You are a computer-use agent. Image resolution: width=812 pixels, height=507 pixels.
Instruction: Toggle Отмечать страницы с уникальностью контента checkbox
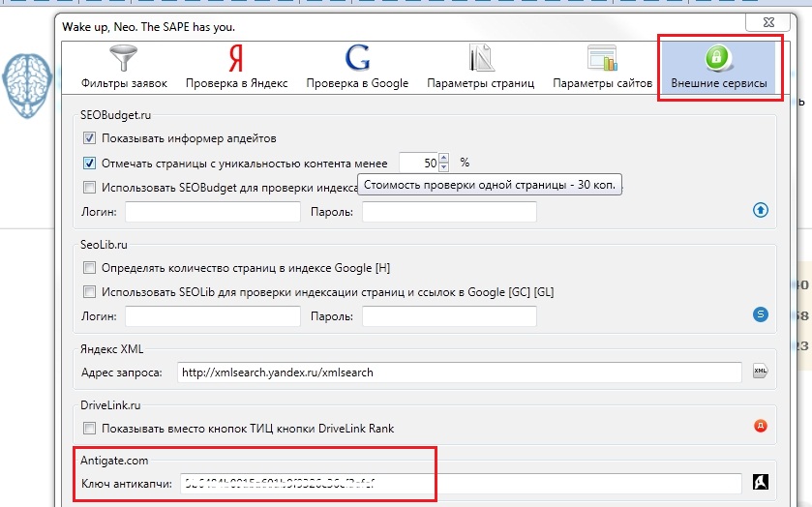90,164
